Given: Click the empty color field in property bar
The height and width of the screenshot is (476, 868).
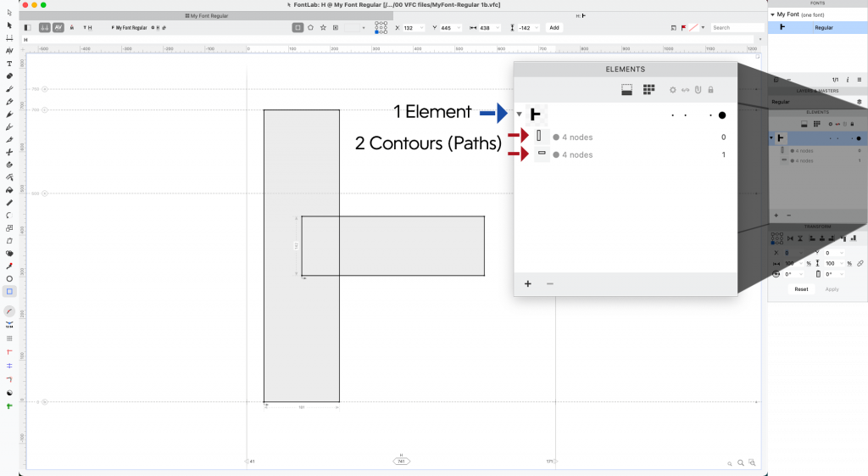Looking at the screenshot, I should click(352, 28).
